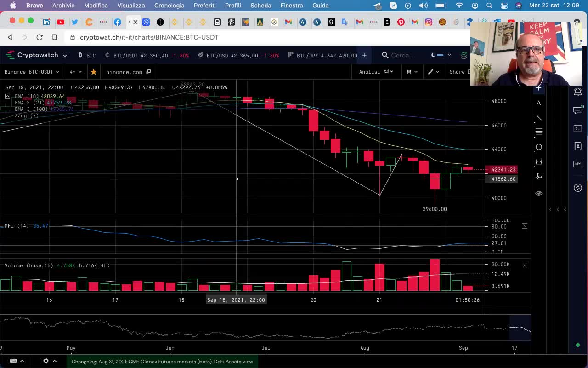Image resolution: width=588 pixels, height=368 pixels.
Task: Click the browser address bar URL
Action: 149,37
